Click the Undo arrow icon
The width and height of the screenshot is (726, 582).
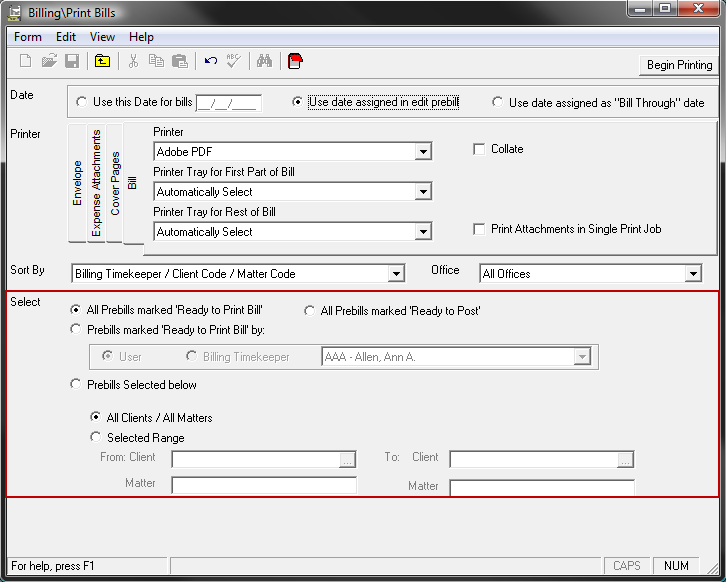tap(210, 62)
